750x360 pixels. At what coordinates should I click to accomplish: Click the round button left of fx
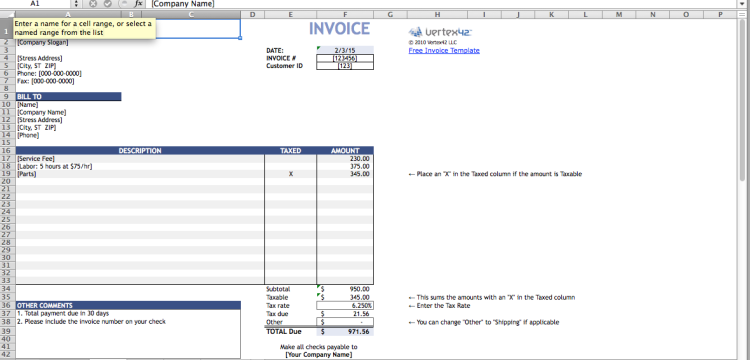point(123,3)
